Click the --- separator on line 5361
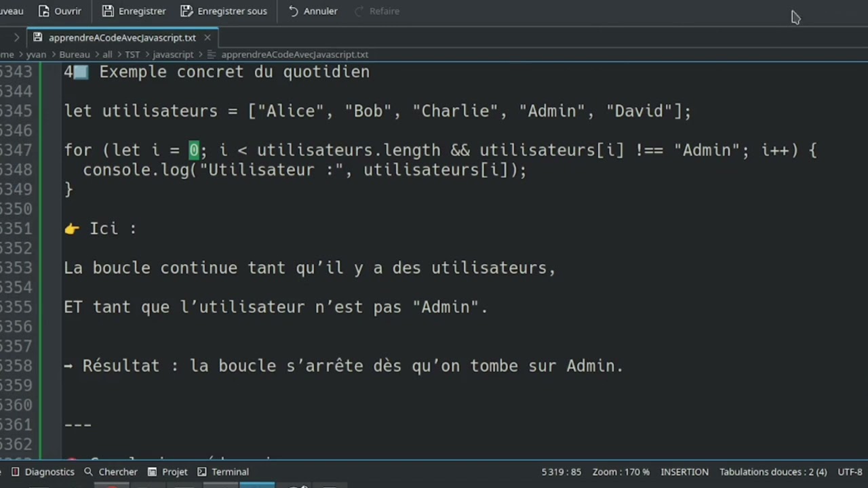Viewport: 868px width, 488px height. pyautogui.click(x=78, y=425)
